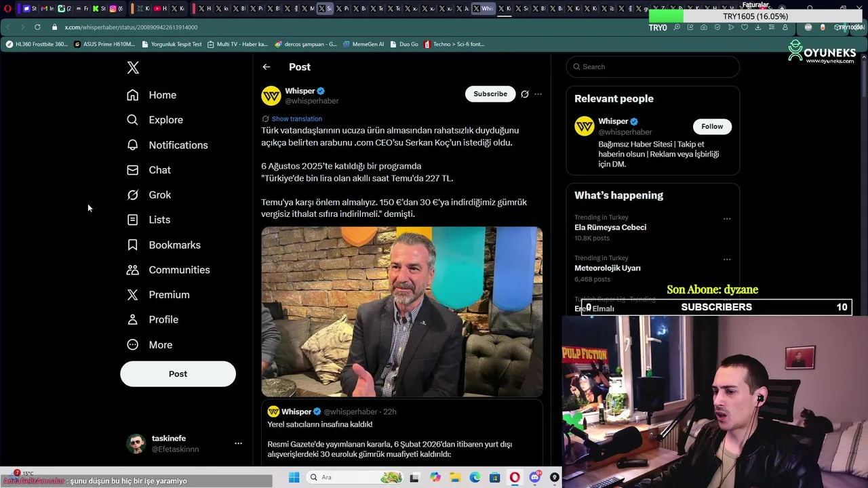868x488 pixels.
Task: Follow Whisper in Relevant people
Action: pyautogui.click(x=712, y=126)
